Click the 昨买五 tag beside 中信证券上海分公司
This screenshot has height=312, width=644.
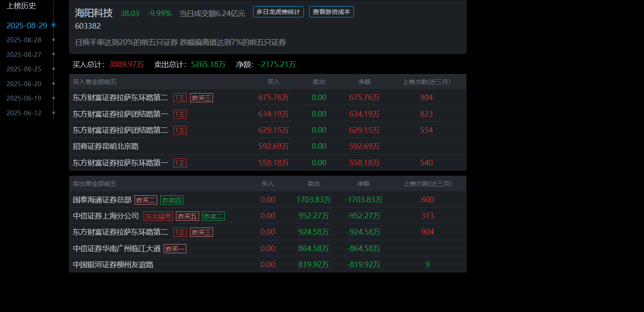187,216
